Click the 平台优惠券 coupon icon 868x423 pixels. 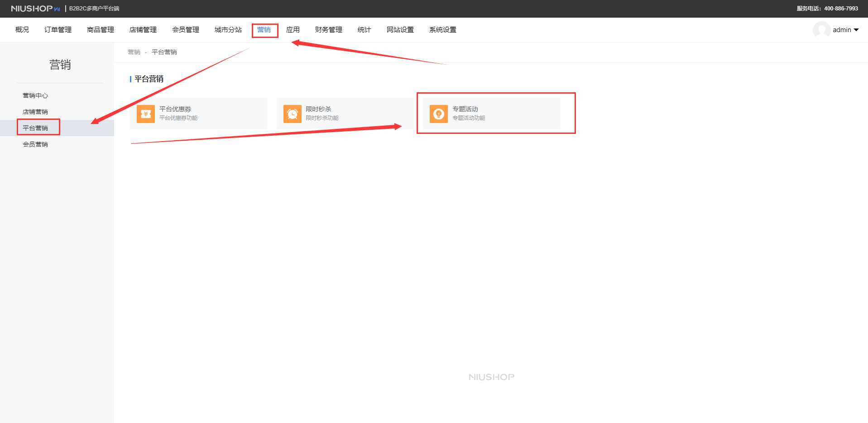(x=146, y=114)
